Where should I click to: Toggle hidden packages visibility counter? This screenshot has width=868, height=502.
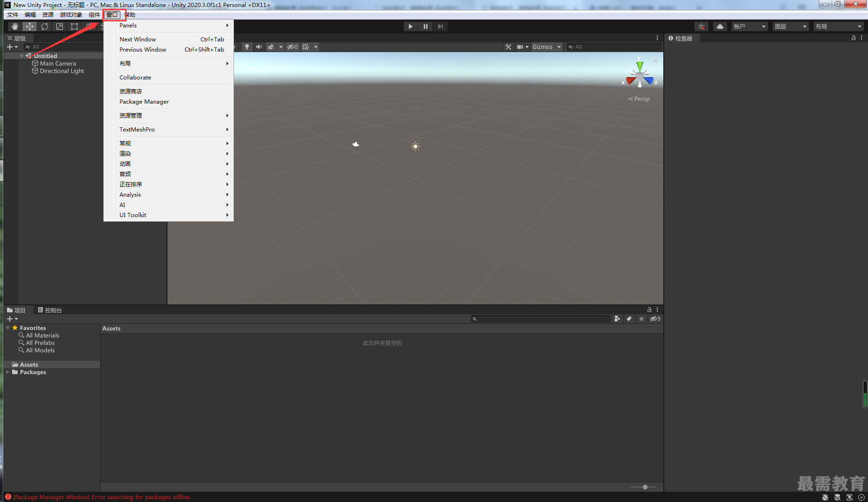[655, 319]
